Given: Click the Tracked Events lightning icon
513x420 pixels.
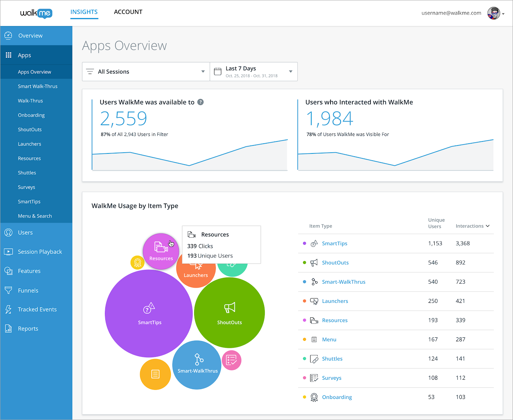Looking at the screenshot, I should click(8, 309).
